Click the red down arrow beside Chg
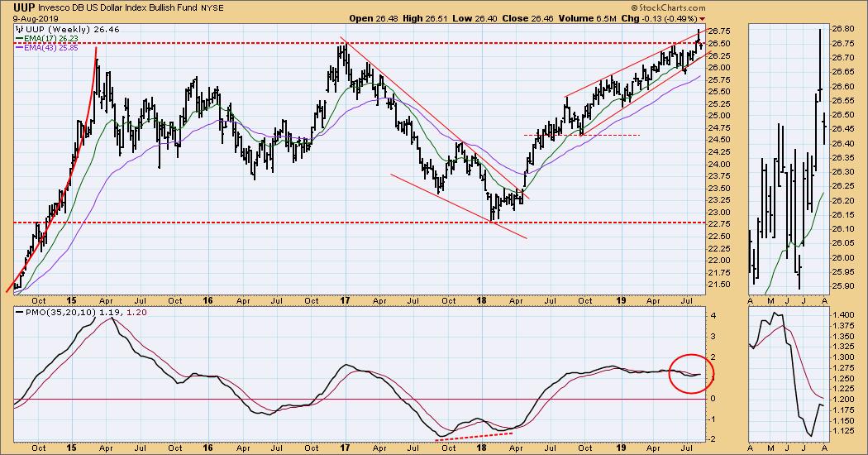The image size is (868, 455). coord(703,18)
